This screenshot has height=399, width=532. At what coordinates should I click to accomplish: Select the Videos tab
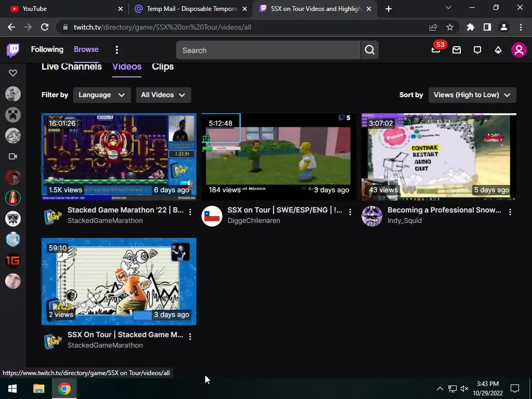click(127, 66)
